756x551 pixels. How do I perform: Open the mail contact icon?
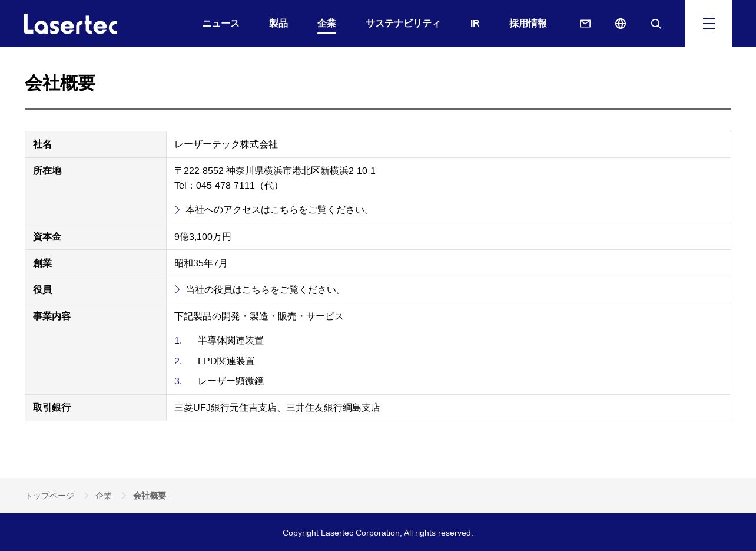(x=585, y=24)
